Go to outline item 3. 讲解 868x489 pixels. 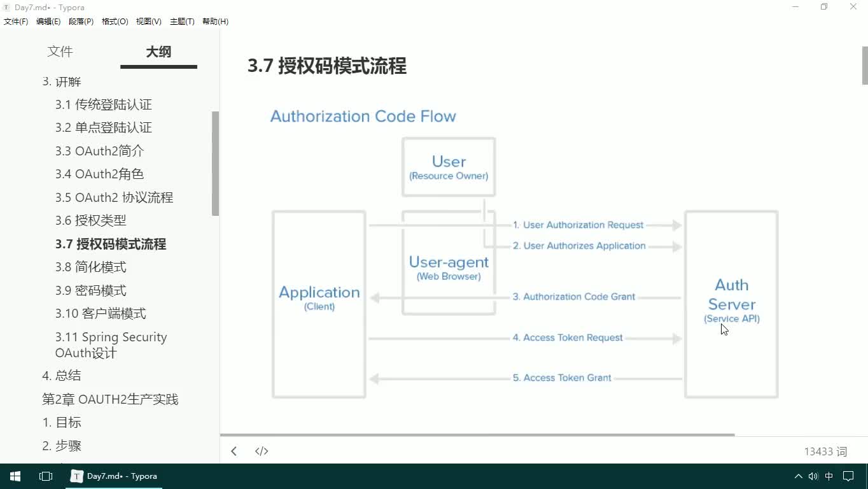click(62, 81)
